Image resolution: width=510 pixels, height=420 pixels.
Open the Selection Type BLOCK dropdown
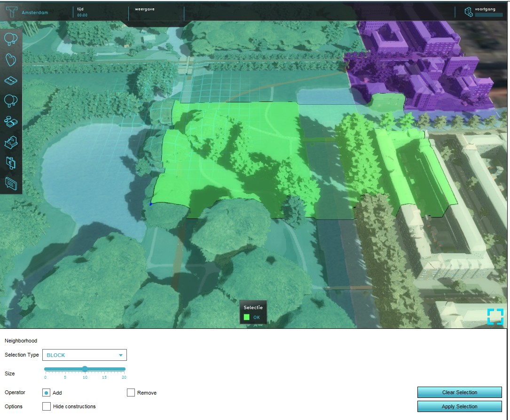85,355
